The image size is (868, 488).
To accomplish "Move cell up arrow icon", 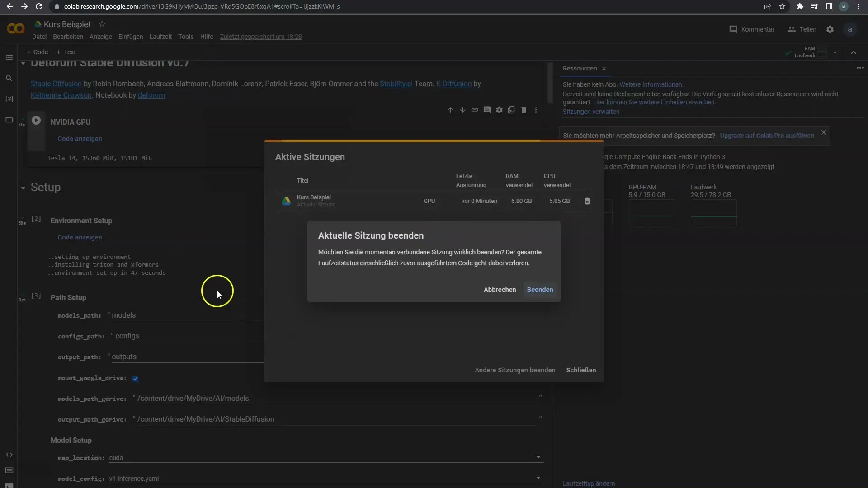I will coord(450,110).
